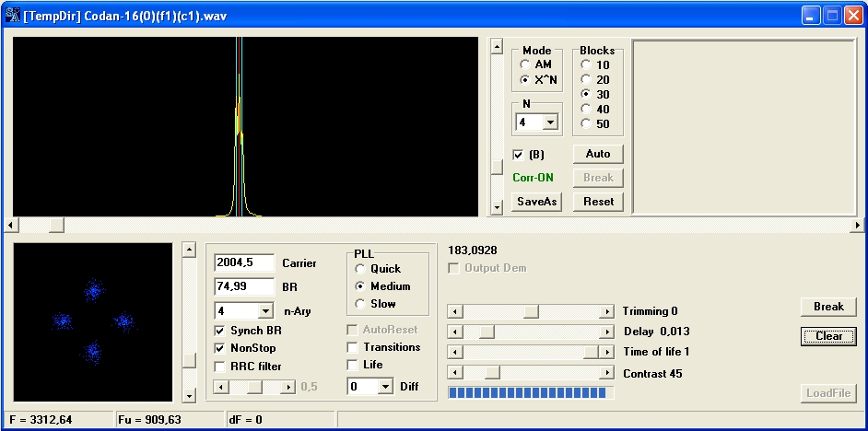The image size is (868, 431).
Task: Click the Clear button
Action: pyautogui.click(x=828, y=336)
